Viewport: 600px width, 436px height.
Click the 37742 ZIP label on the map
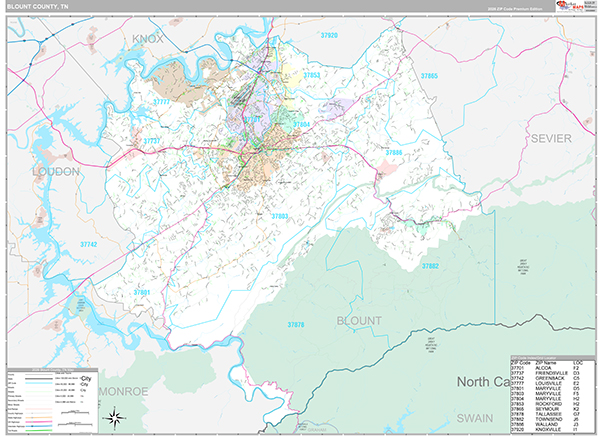pyautogui.click(x=88, y=244)
